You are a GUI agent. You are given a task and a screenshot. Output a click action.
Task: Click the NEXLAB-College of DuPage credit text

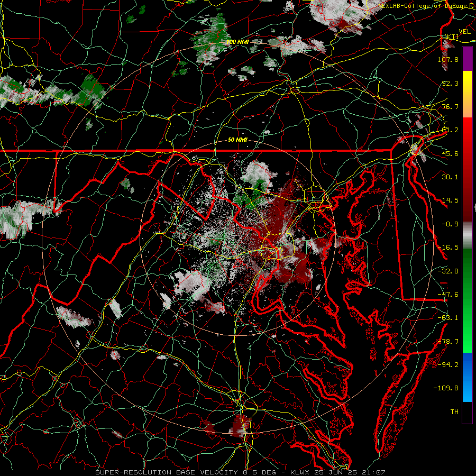(x=426, y=6)
